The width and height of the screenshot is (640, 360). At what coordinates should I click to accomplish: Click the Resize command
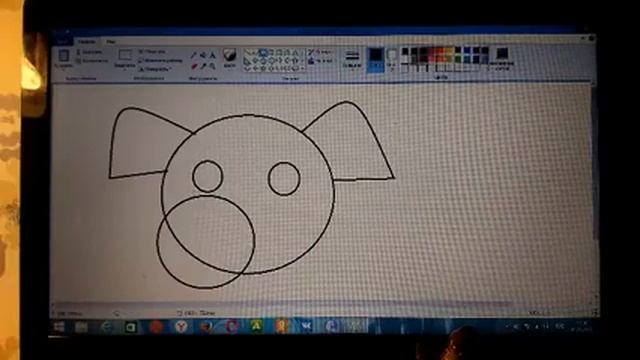[160, 60]
